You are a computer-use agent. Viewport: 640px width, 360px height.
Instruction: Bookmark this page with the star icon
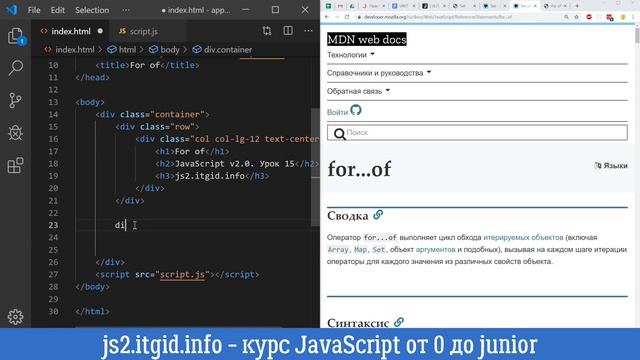pos(576,17)
